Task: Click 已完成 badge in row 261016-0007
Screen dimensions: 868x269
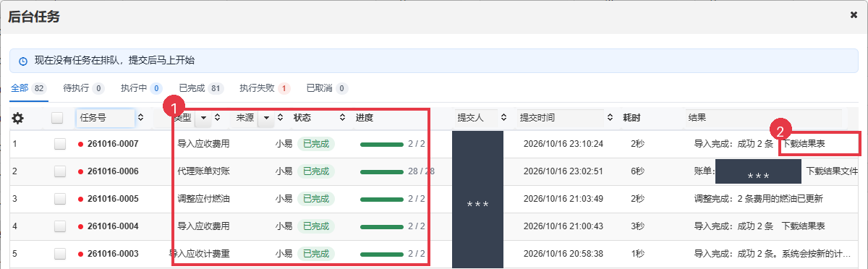Action: [x=315, y=144]
